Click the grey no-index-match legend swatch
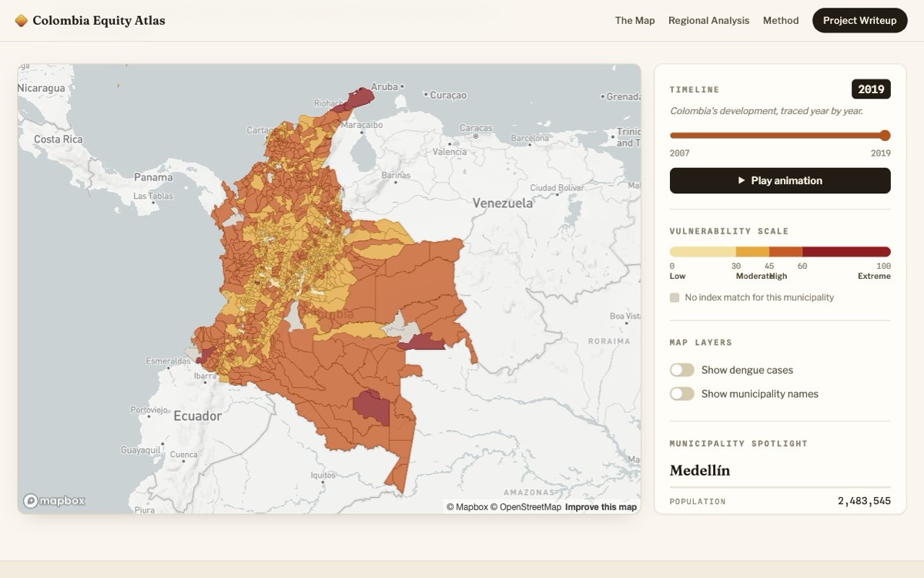The width and height of the screenshot is (924, 578). click(675, 297)
